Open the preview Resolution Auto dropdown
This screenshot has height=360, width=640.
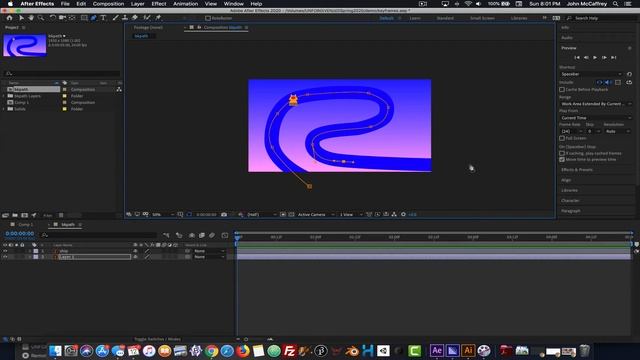[x=618, y=131]
